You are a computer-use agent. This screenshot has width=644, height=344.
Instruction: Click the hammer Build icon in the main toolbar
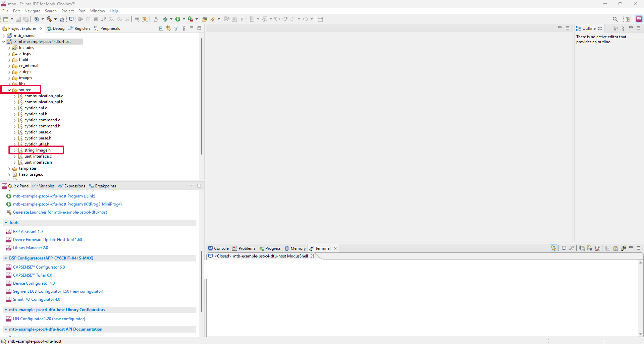tap(49, 19)
